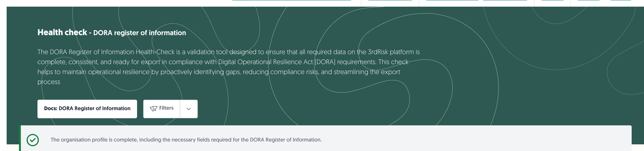Click the widest teal-underlined item at top

pyautogui.click(x=291, y=0)
